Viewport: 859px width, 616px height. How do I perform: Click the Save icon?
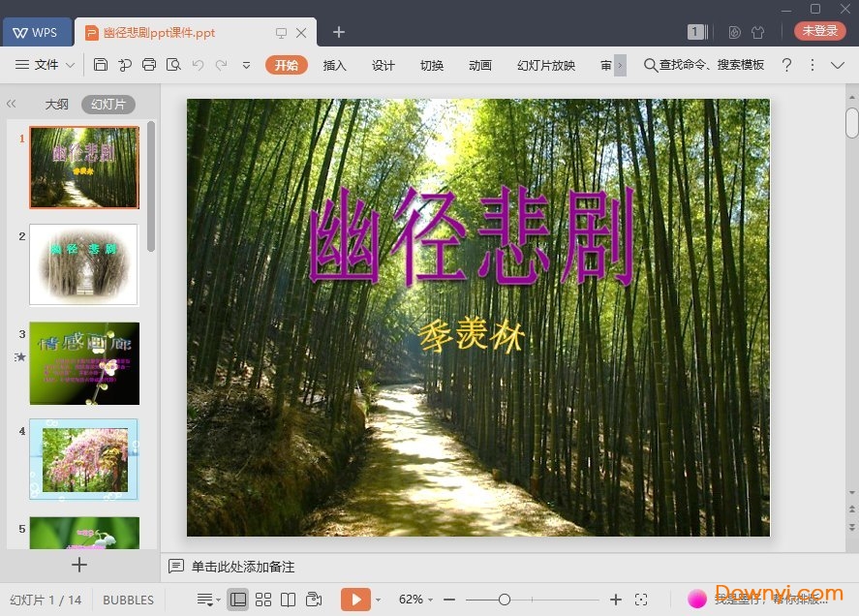pyautogui.click(x=102, y=65)
